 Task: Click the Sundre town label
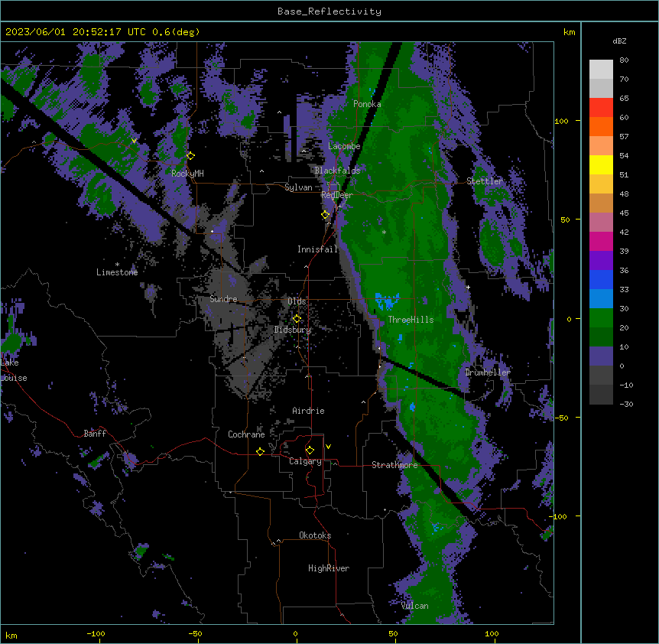223,299
